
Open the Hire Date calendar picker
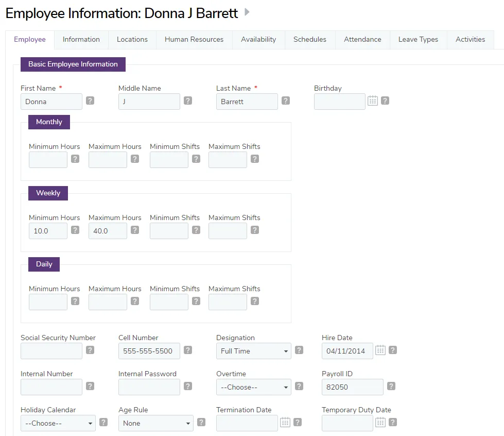click(x=380, y=350)
